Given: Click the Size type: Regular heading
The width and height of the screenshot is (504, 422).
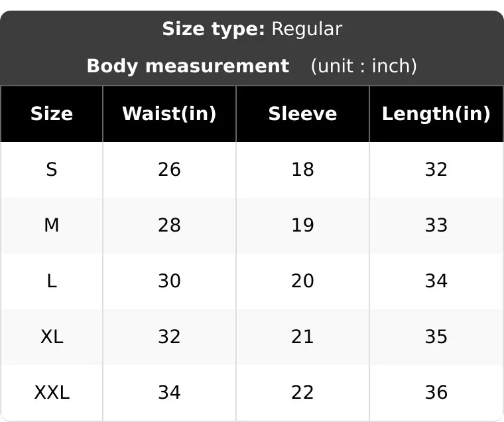Looking at the screenshot, I should [x=252, y=29].
